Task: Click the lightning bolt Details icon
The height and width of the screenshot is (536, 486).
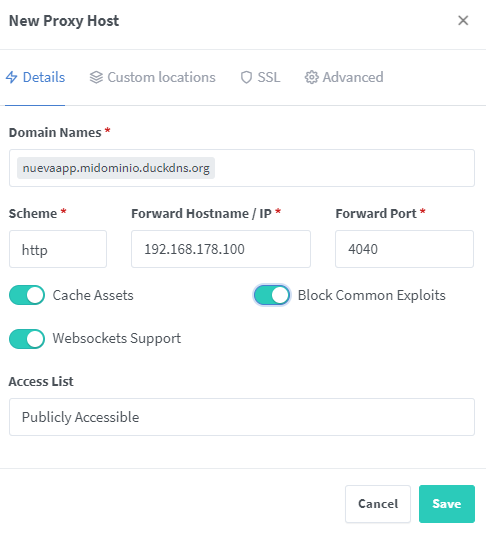Action: [12, 77]
